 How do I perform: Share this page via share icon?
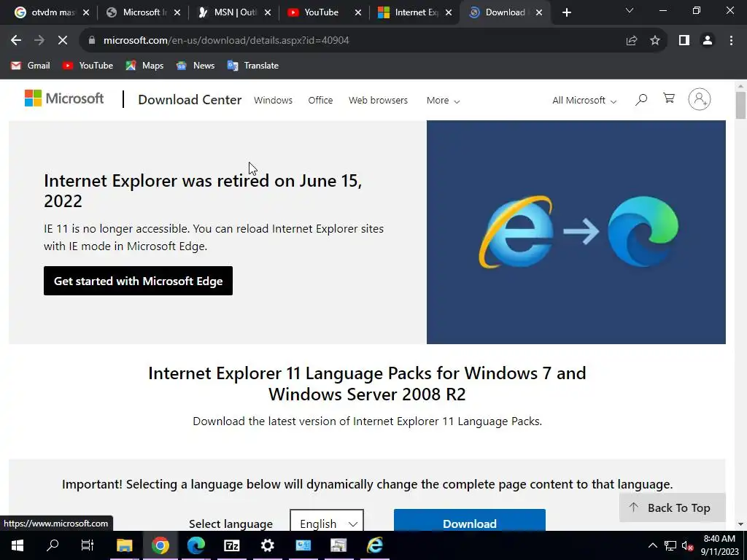[x=632, y=41]
